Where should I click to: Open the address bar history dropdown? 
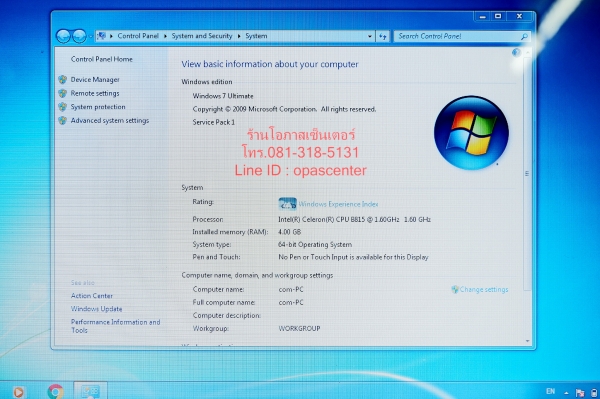click(370, 36)
